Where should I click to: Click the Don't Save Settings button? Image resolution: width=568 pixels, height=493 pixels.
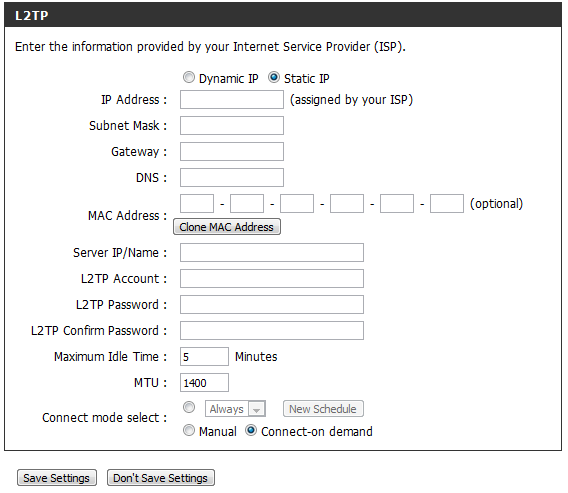coord(160,478)
